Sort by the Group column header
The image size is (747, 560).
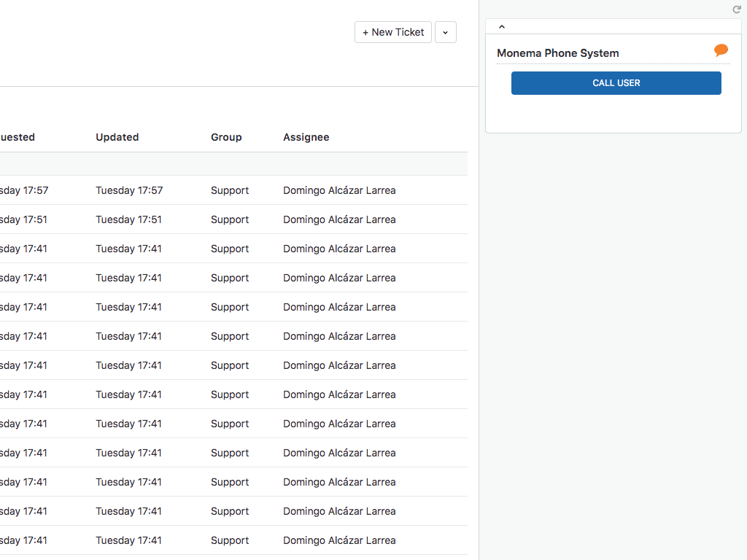click(226, 137)
